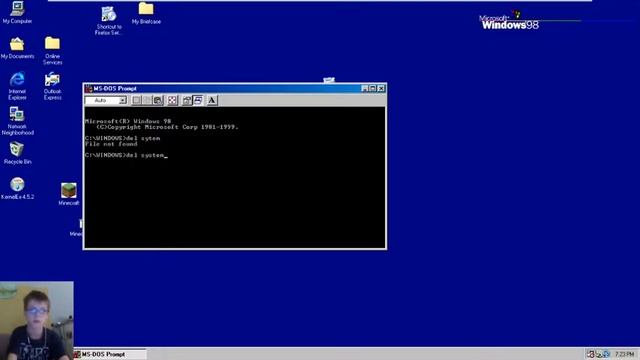The width and height of the screenshot is (640, 360).
Task: Click the Copy button in MS-DOS toolbar
Action: (147, 100)
